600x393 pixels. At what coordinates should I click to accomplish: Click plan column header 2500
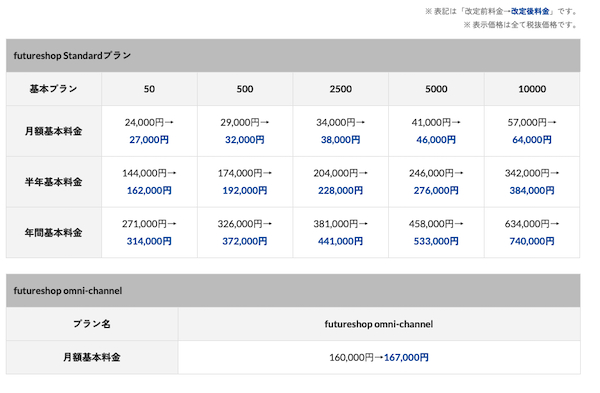click(x=341, y=89)
